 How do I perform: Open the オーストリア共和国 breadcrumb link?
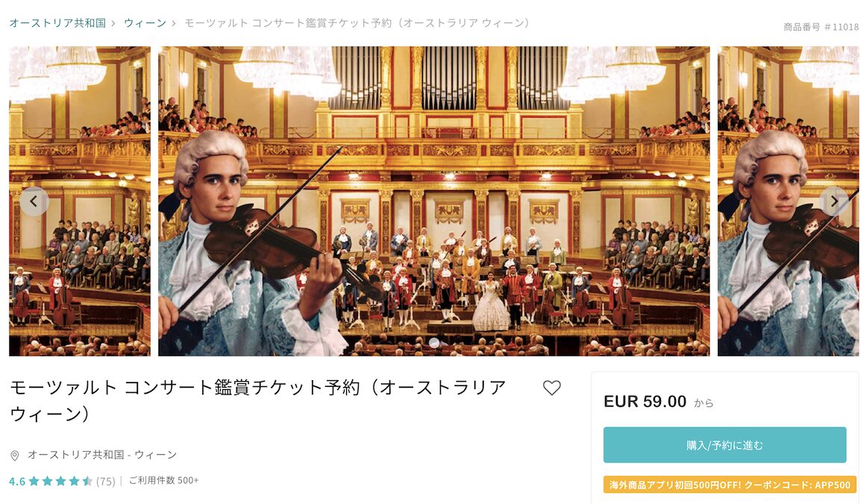pyautogui.click(x=57, y=23)
